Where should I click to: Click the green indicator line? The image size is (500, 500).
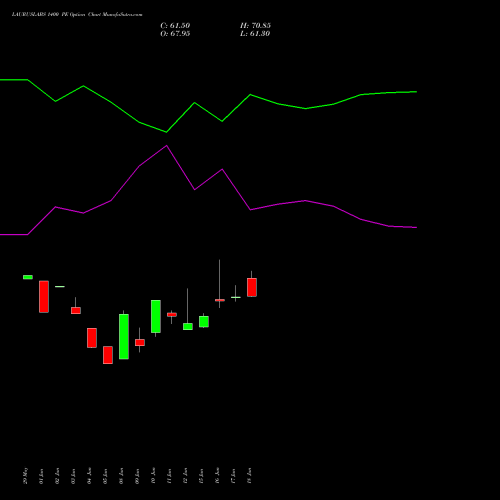click(208, 105)
